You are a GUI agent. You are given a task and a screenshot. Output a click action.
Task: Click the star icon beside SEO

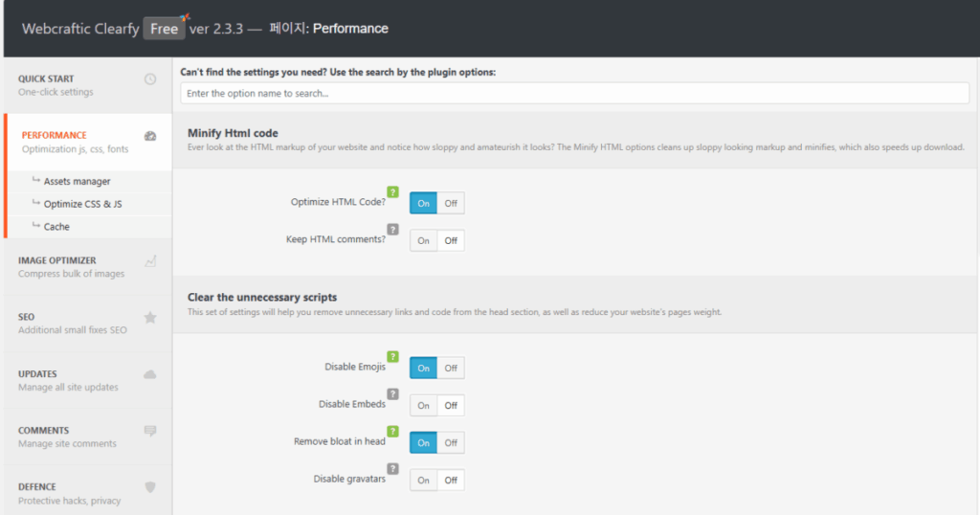click(150, 317)
